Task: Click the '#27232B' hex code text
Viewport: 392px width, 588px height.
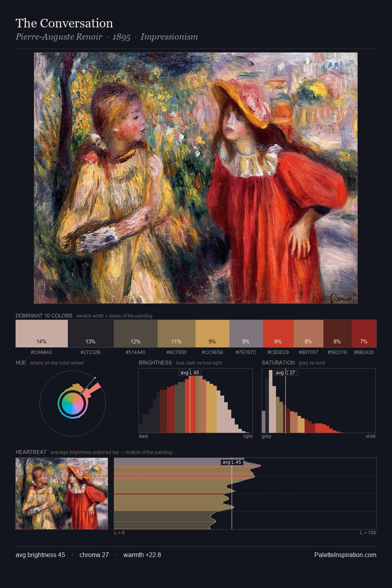Action: point(90,352)
